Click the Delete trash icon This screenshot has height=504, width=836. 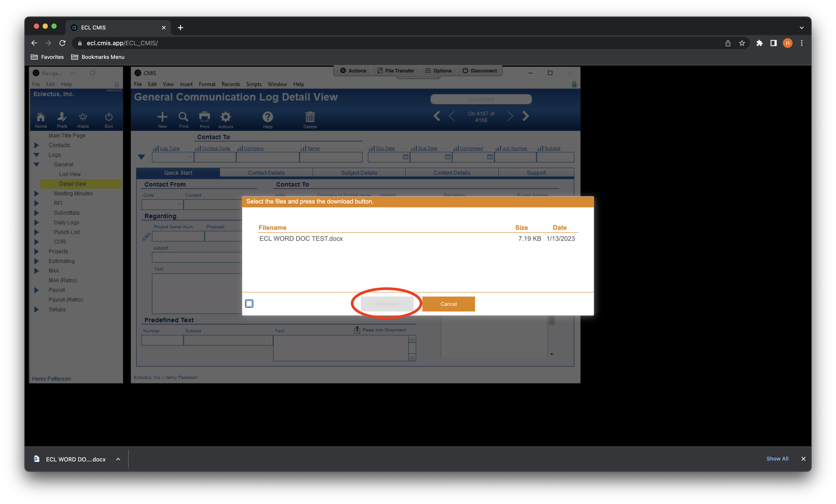[x=310, y=117]
